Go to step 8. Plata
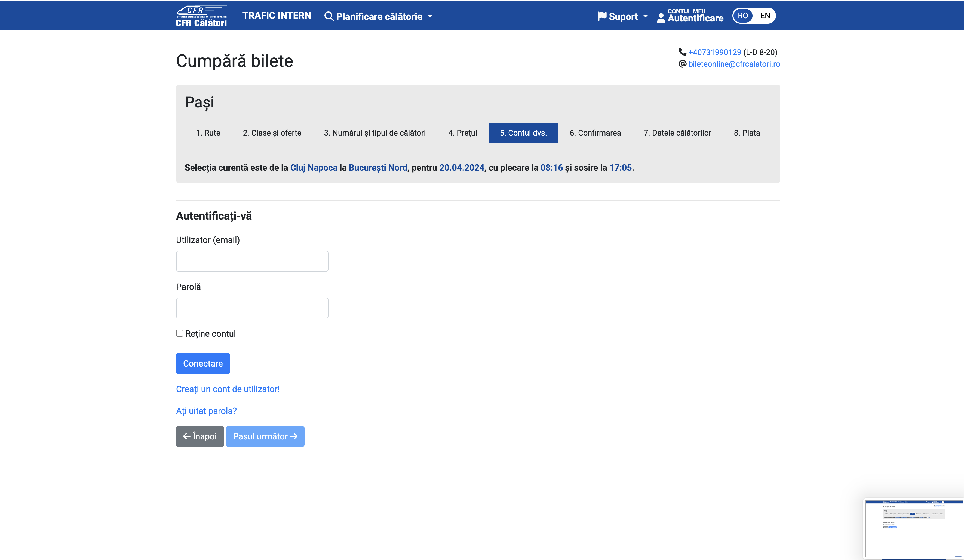 point(747,133)
